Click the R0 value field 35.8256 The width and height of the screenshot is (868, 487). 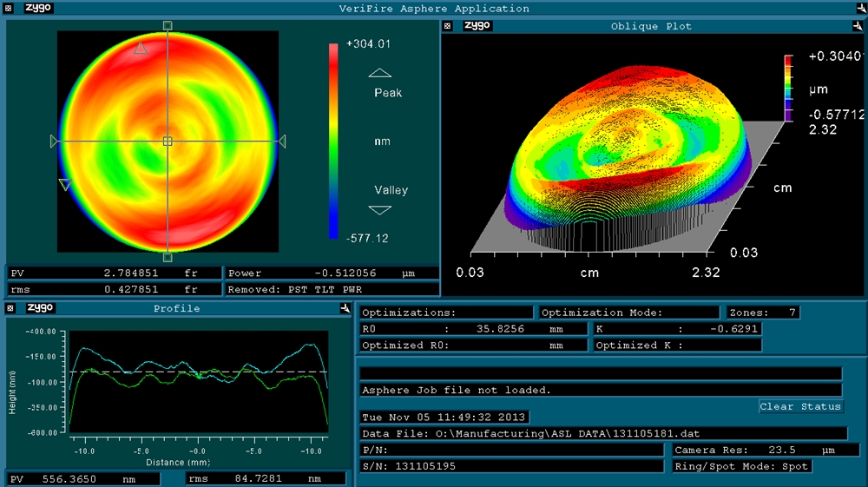point(473,329)
